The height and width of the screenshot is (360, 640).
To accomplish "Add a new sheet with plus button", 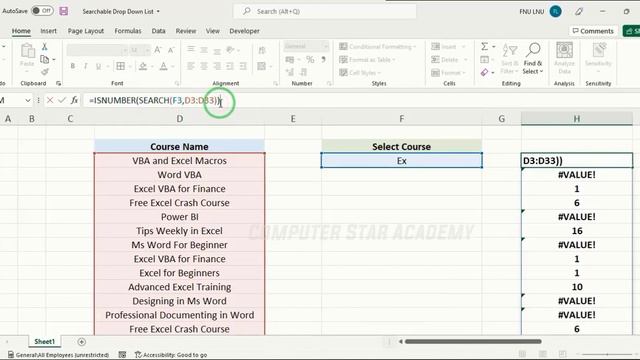I will pyautogui.click(x=81, y=342).
